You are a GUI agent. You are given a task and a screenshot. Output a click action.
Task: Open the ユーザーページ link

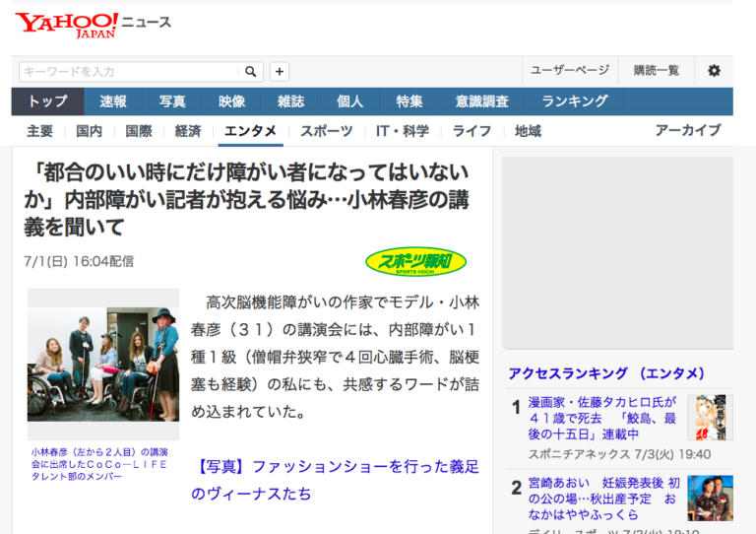click(x=570, y=71)
